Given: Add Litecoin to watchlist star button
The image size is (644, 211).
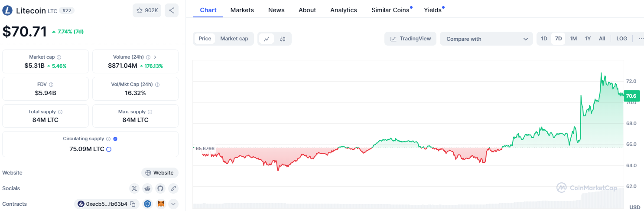Looking at the screenshot, I should click(147, 10).
